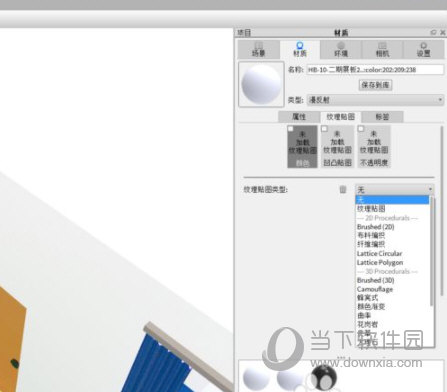Switch to the 纹理贴图 sub-tab

[x=340, y=117]
